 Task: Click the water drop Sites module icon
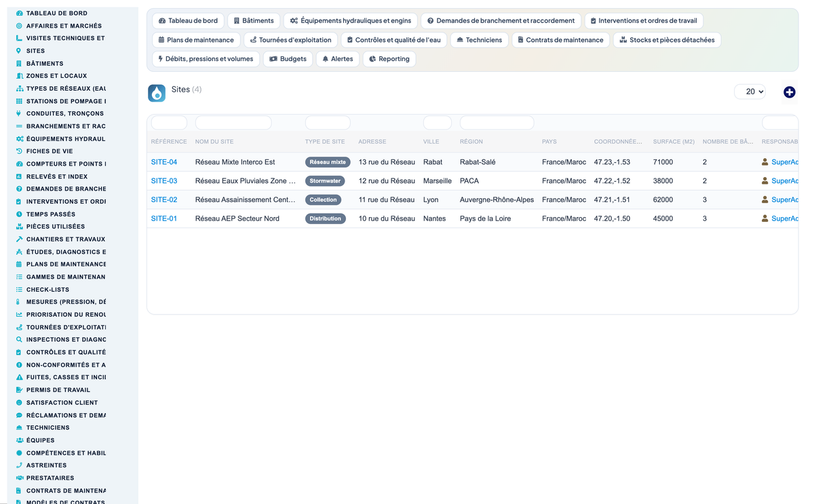pos(157,93)
